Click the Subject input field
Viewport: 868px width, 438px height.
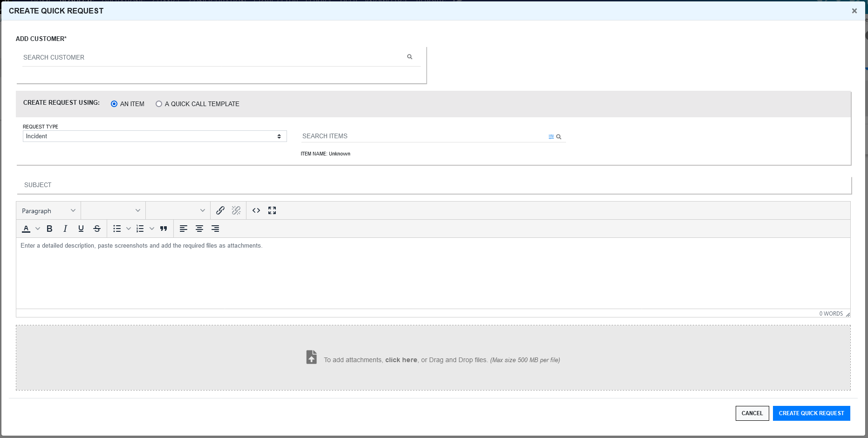coord(433,185)
